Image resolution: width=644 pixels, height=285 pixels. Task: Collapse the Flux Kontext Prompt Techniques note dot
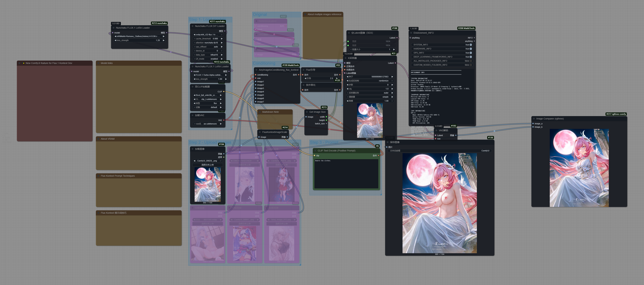tap(99, 176)
